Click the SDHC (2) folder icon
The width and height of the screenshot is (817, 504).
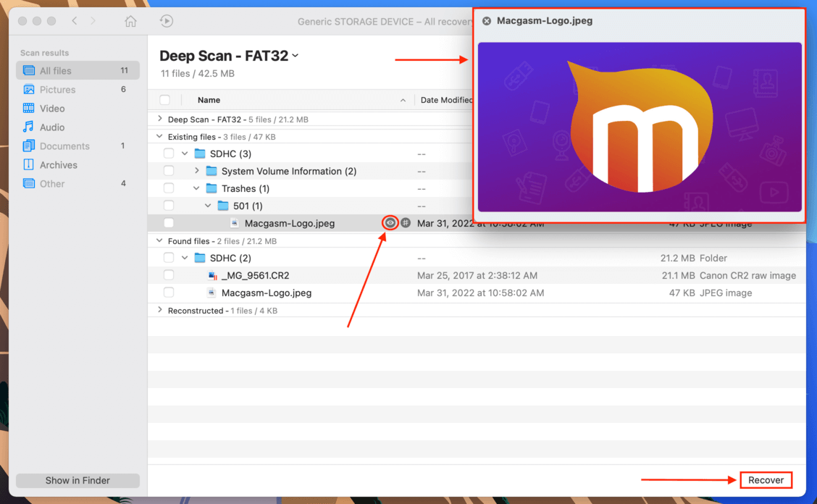pos(200,258)
